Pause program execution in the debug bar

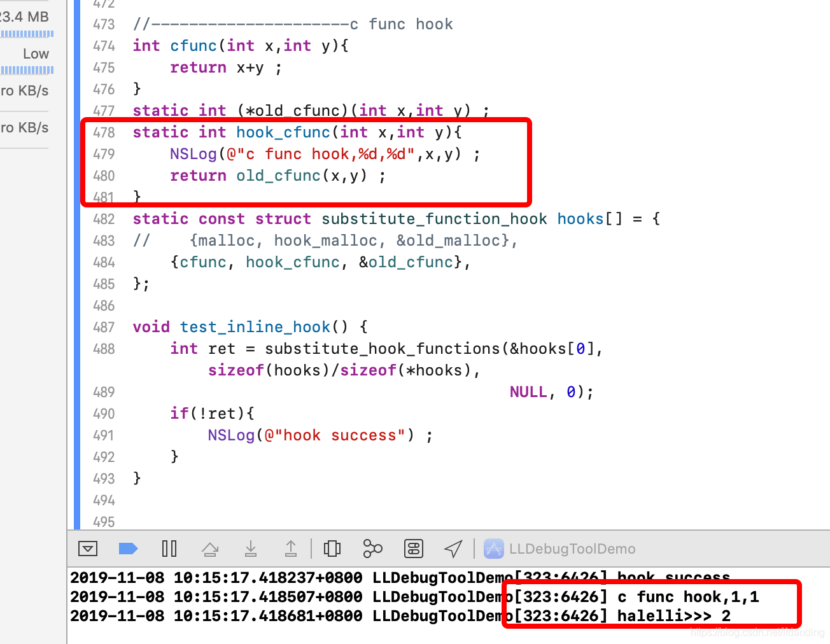point(169,549)
